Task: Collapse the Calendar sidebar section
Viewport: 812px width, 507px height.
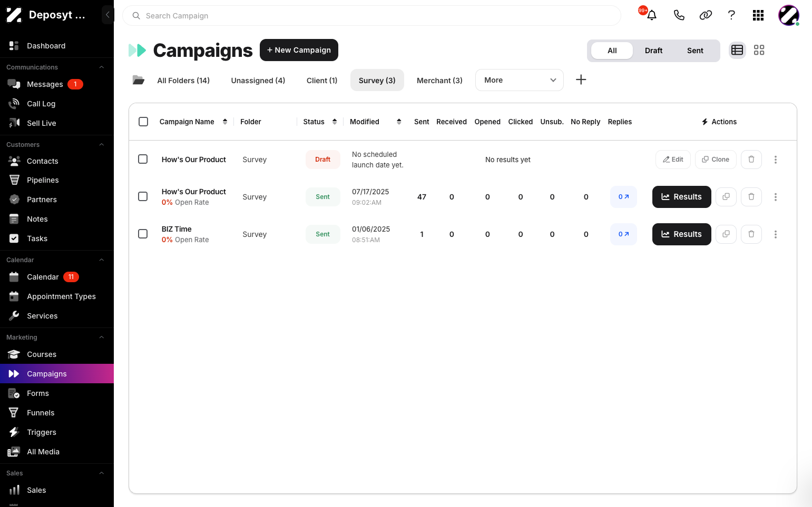Action: pyautogui.click(x=102, y=260)
